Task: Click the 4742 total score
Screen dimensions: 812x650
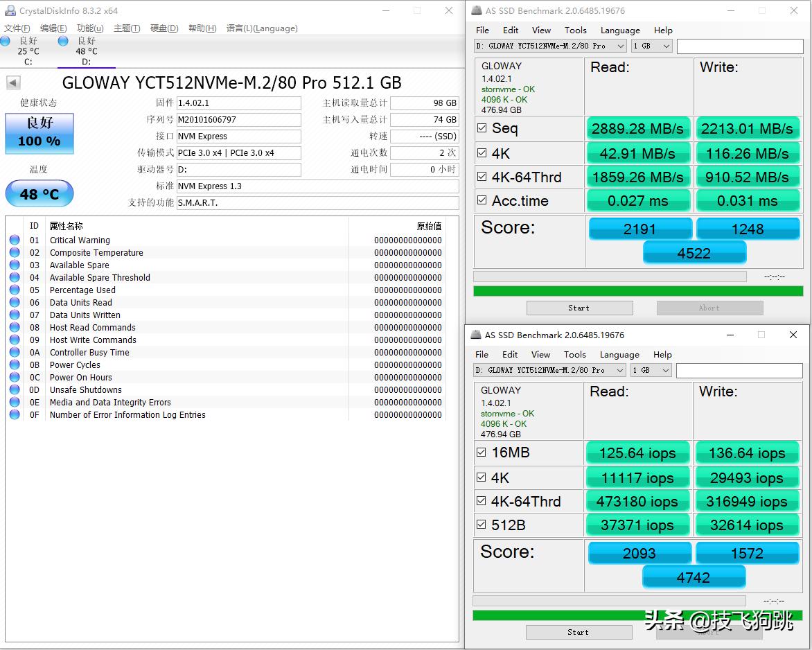Action: point(694,577)
